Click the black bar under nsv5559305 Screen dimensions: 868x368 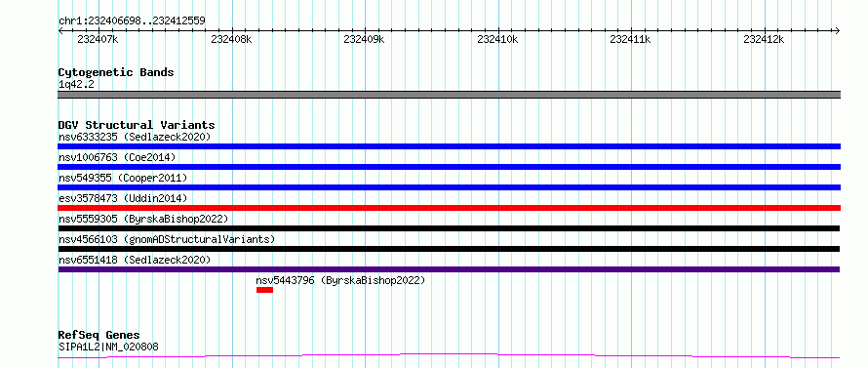click(x=449, y=228)
